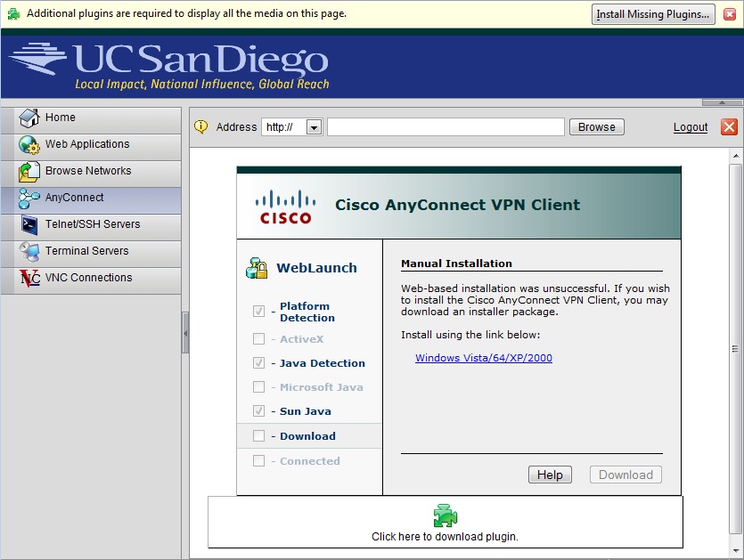Image resolution: width=744 pixels, height=560 pixels.
Task: Click the Platform Detection step label
Action: [307, 312]
